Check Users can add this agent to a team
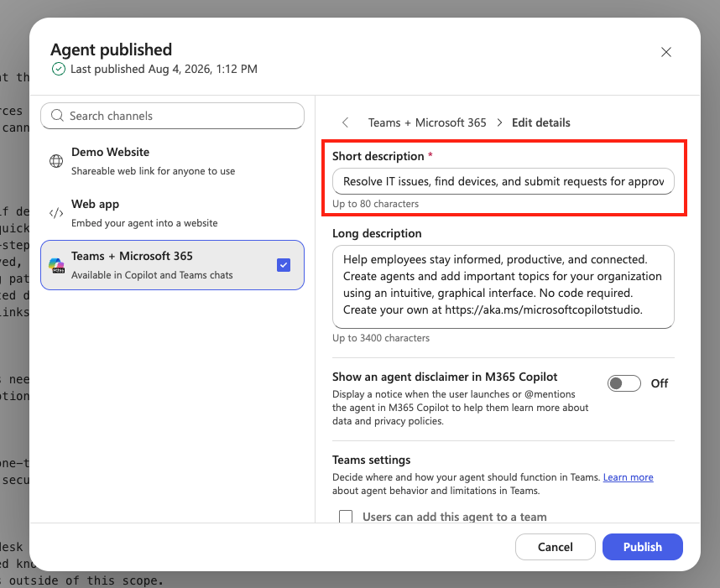Image resolution: width=720 pixels, height=588 pixels. tap(345, 517)
